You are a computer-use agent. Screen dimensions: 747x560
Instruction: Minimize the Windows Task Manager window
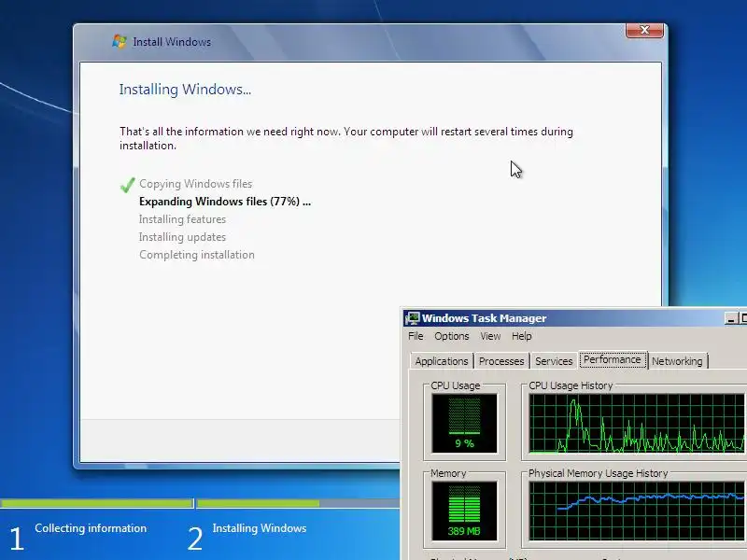(730, 318)
